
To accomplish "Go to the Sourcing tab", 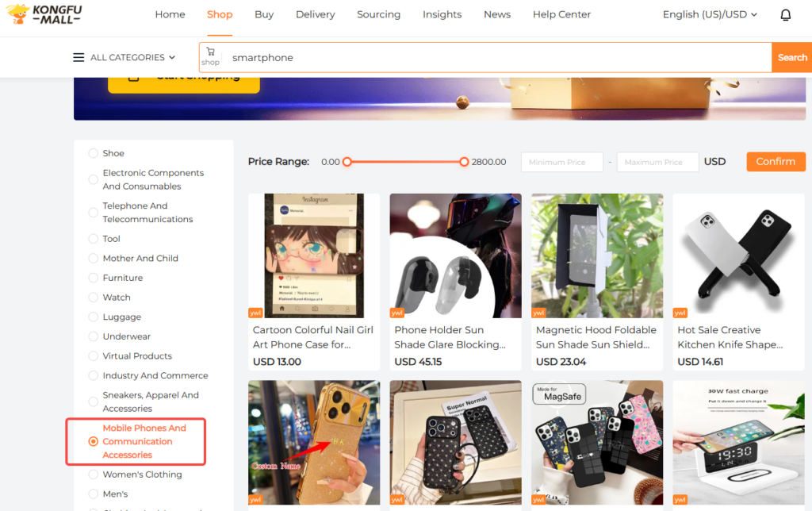I will (378, 14).
